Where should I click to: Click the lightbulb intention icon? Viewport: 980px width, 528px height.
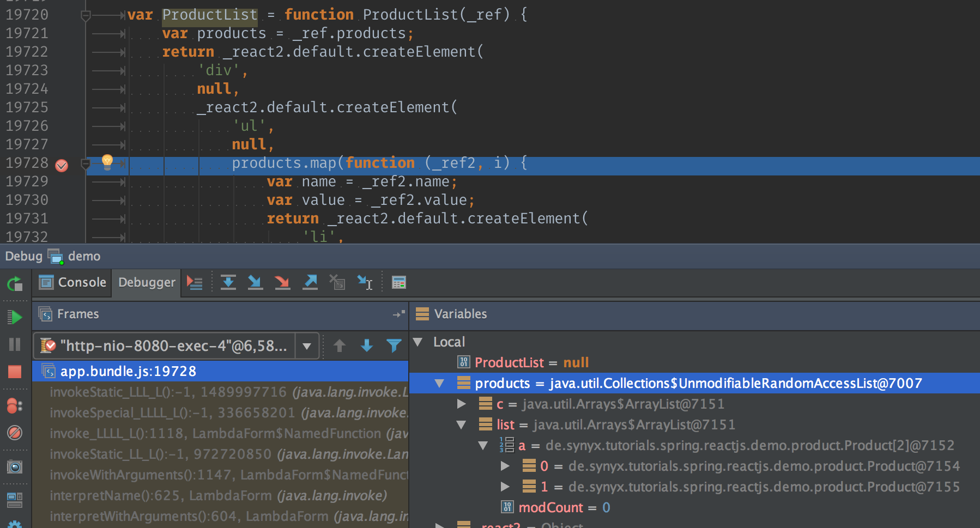click(x=107, y=162)
